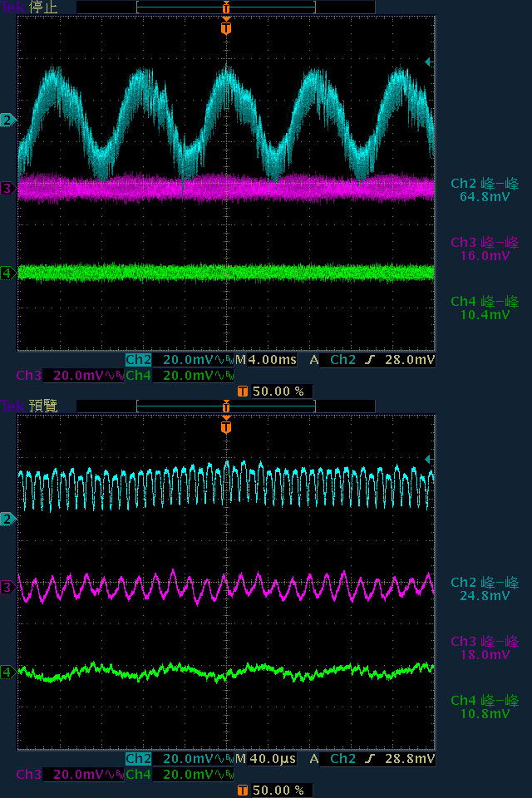The image size is (532, 798).
Task: Click the Ch2 scale label in top capture
Action: coord(139,360)
